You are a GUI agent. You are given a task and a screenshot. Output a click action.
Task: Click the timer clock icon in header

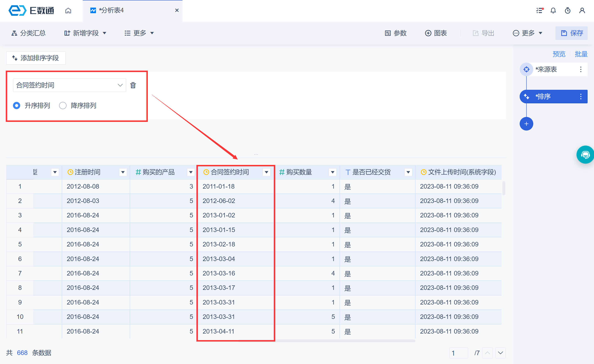coord(567,11)
